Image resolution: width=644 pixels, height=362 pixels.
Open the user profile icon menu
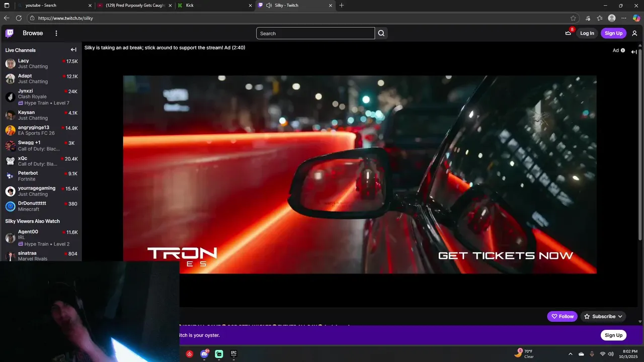coord(634,33)
